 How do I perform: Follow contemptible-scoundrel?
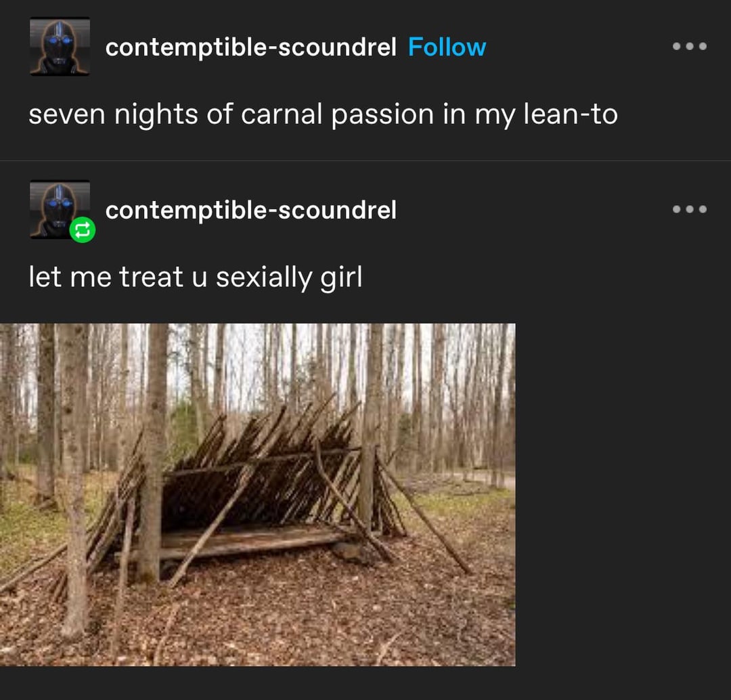447,47
